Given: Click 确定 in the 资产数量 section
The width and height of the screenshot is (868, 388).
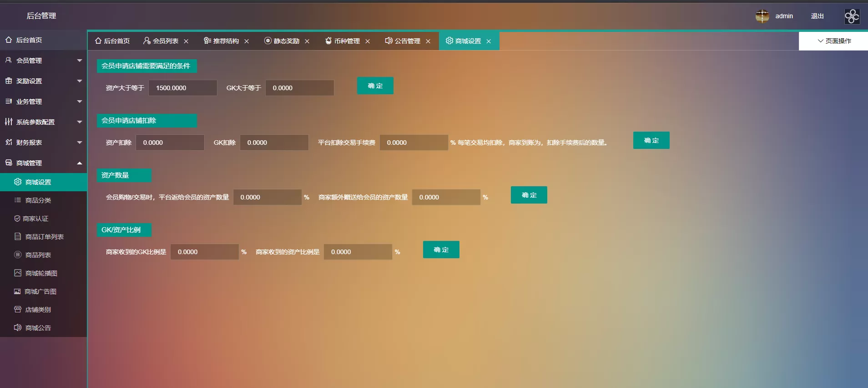Looking at the screenshot, I should click(x=529, y=195).
